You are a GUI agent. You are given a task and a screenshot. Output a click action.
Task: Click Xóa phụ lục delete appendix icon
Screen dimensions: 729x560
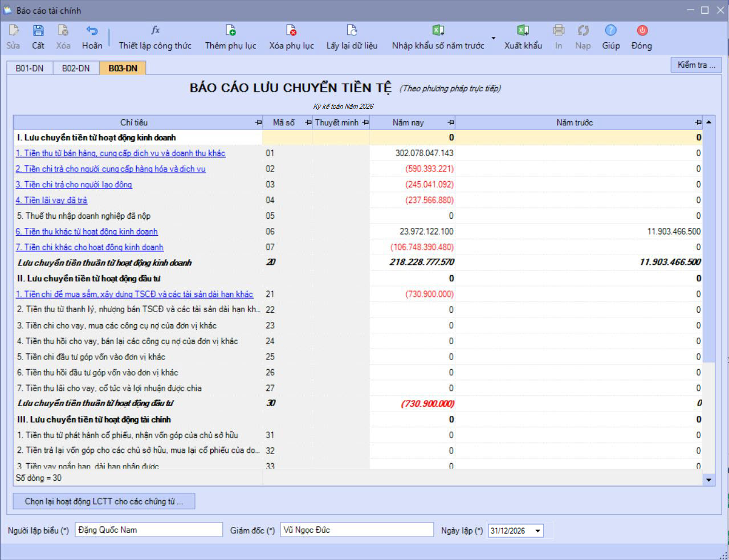click(291, 31)
